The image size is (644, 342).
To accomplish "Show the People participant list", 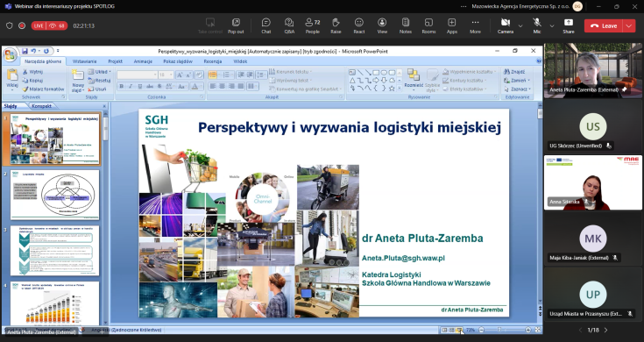I will tap(312, 25).
